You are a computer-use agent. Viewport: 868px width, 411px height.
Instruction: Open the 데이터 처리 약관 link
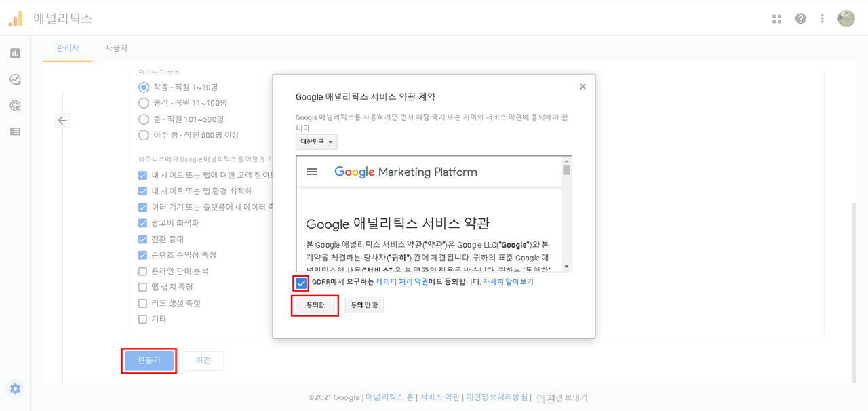pos(402,281)
